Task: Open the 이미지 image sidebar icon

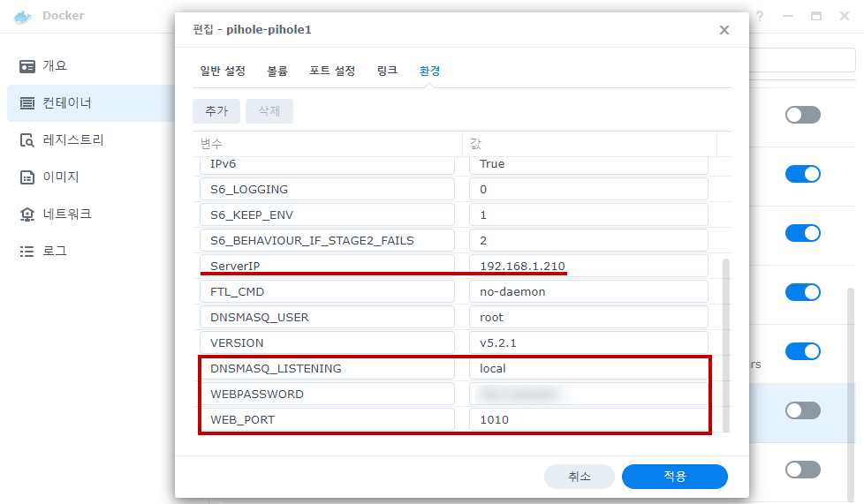Action: [27, 177]
